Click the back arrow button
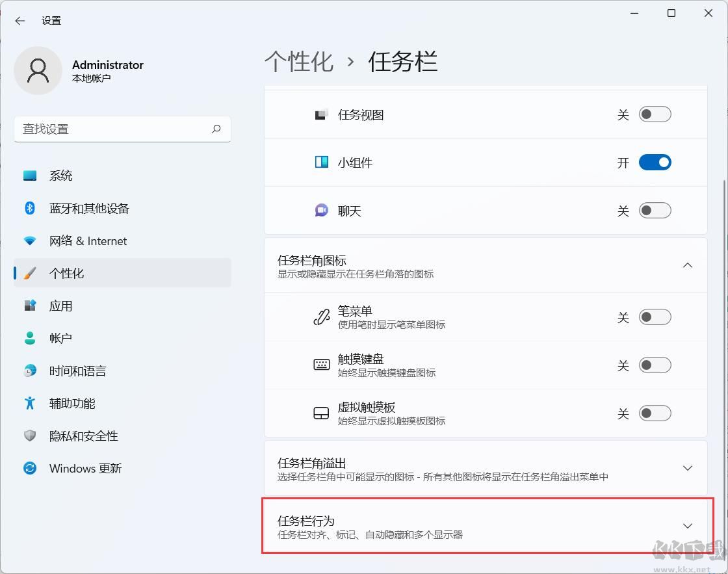 (x=19, y=20)
